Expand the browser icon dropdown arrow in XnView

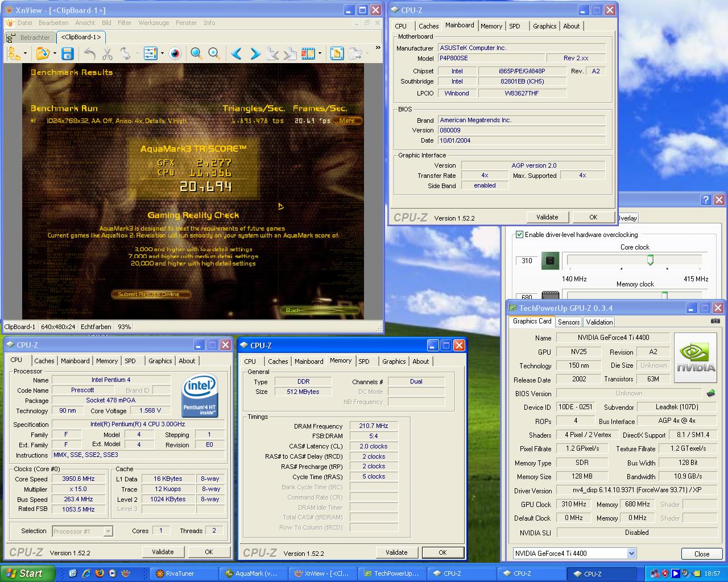(x=25, y=54)
